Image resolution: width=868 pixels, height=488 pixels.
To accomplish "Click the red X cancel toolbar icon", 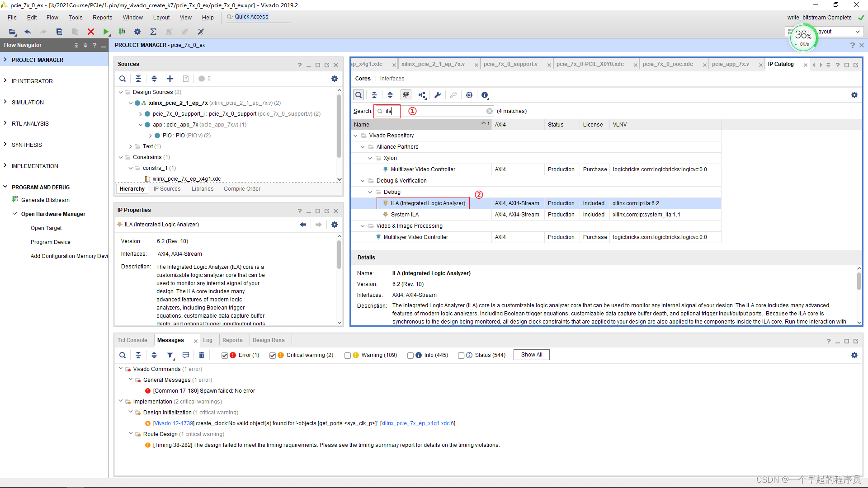I will coord(91,32).
